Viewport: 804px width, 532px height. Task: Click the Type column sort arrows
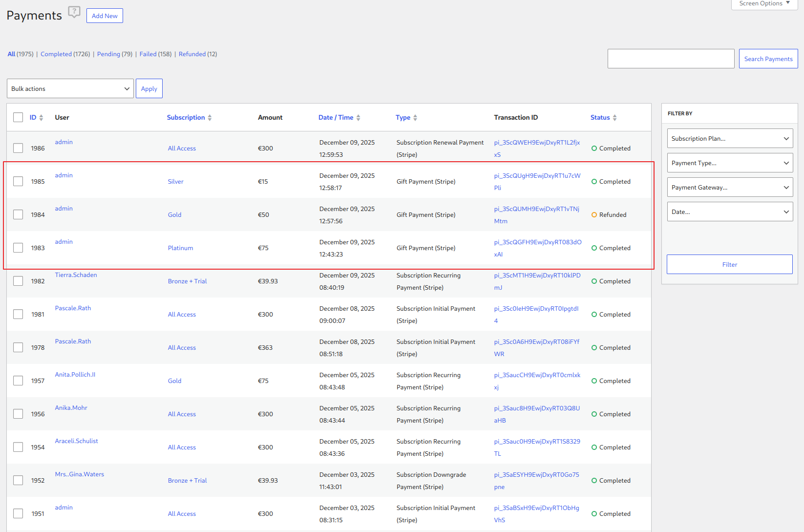coord(415,118)
